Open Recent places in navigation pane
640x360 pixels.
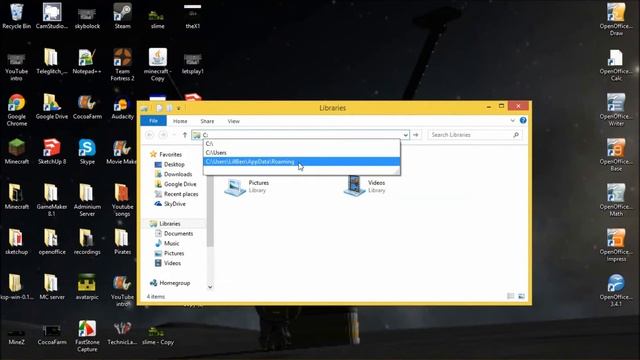click(x=176, y=194)
